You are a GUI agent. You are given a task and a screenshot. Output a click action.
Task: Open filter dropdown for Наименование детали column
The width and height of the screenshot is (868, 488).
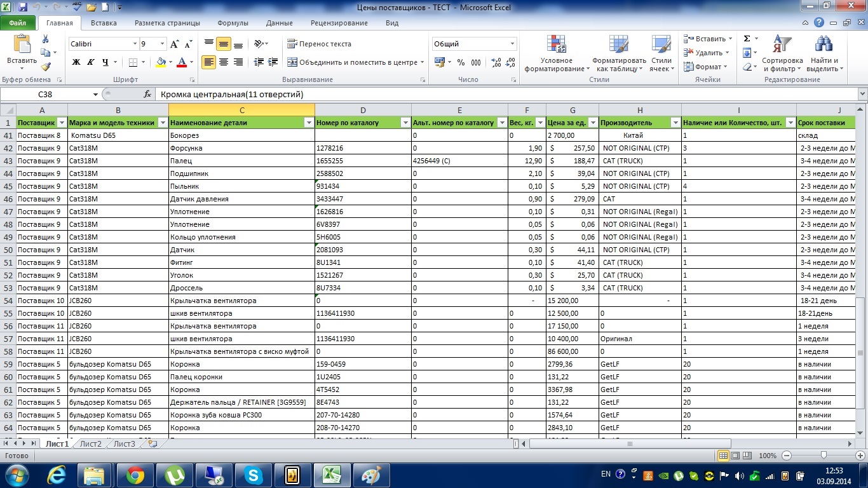309,123
